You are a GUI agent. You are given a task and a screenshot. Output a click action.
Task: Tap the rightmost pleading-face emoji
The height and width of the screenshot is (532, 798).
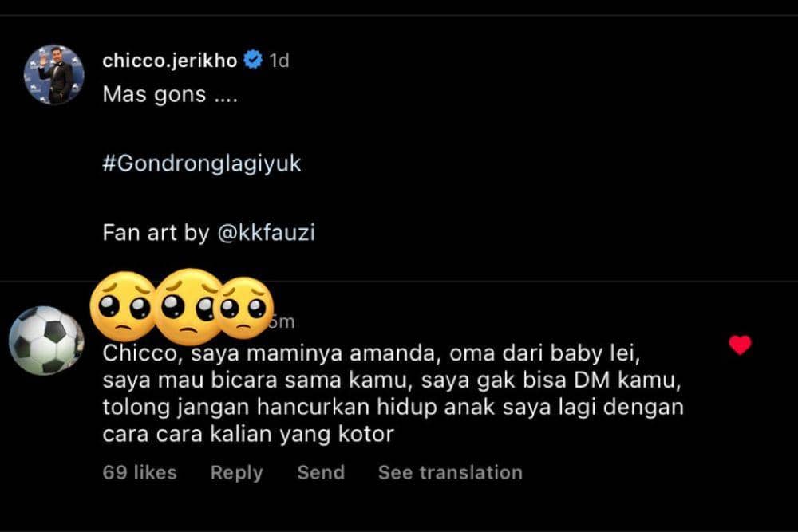click(x=244, y=308)
